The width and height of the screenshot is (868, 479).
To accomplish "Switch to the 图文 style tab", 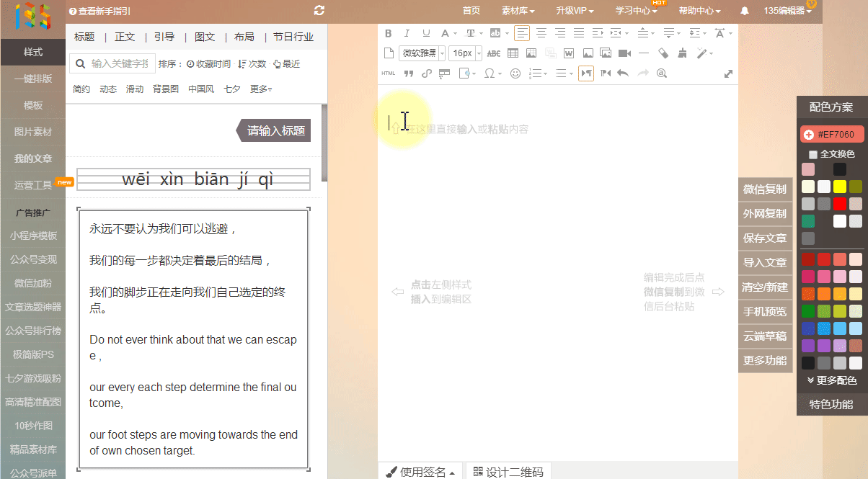I will [205, 37].
